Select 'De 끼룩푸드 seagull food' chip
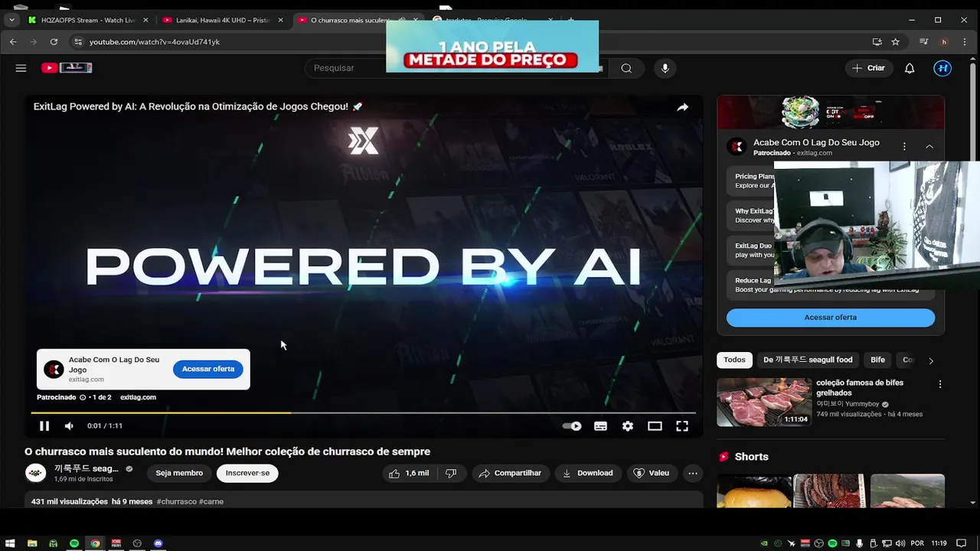 click(808, 360)
